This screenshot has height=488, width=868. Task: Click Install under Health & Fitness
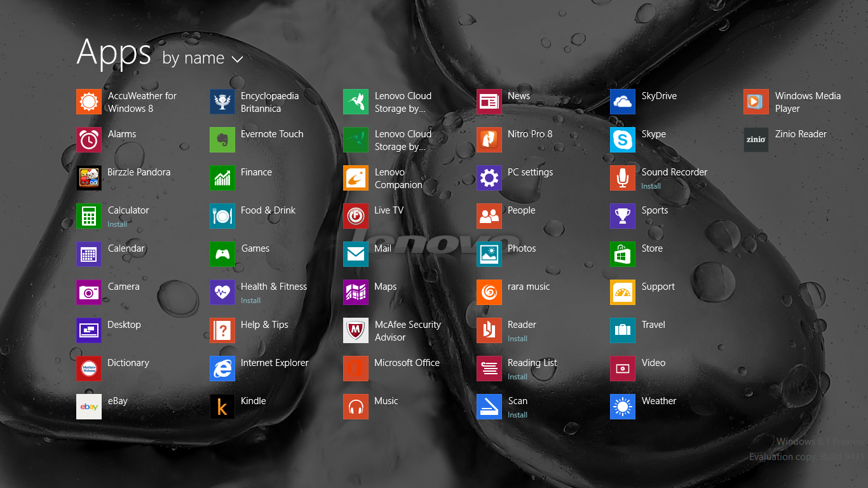coord(251,301)
